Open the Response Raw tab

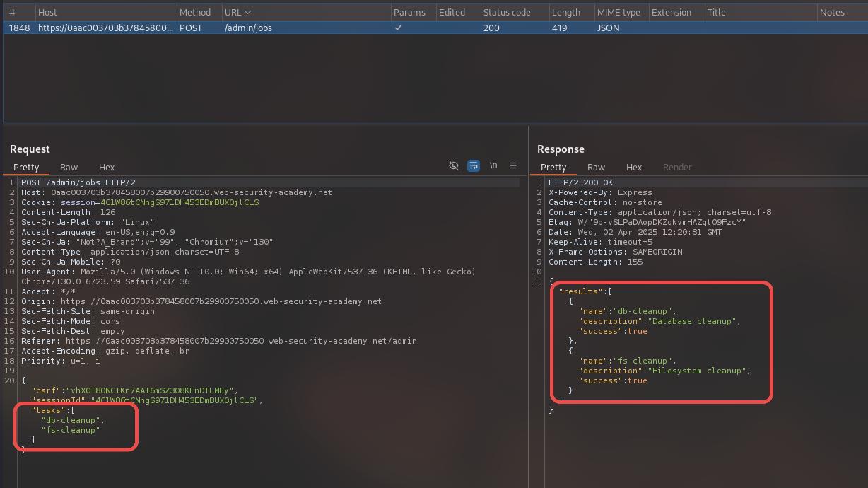click(596, 168)
